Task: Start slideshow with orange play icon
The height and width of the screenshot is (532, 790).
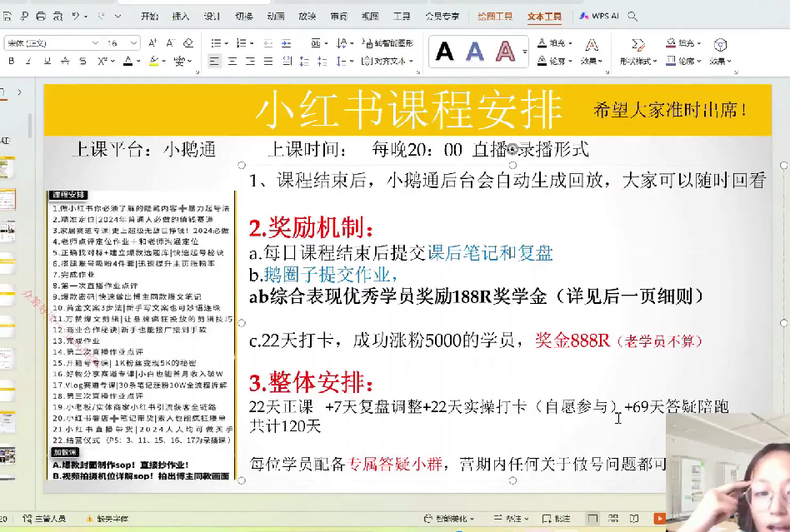Action: click(x=659, y=518)
